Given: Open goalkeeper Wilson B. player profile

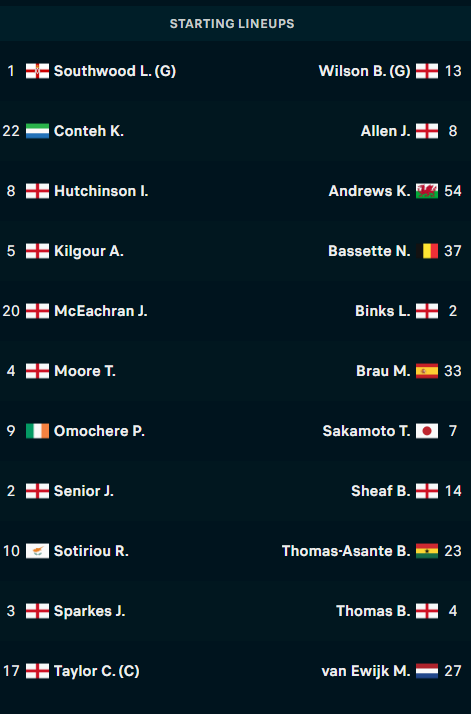Looking at the screenshot, I should click(364, 71).
